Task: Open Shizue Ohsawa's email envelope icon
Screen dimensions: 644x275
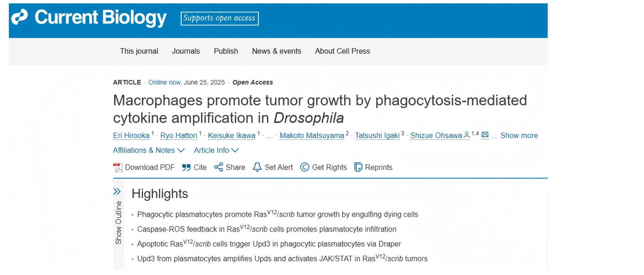Action: 485,135
